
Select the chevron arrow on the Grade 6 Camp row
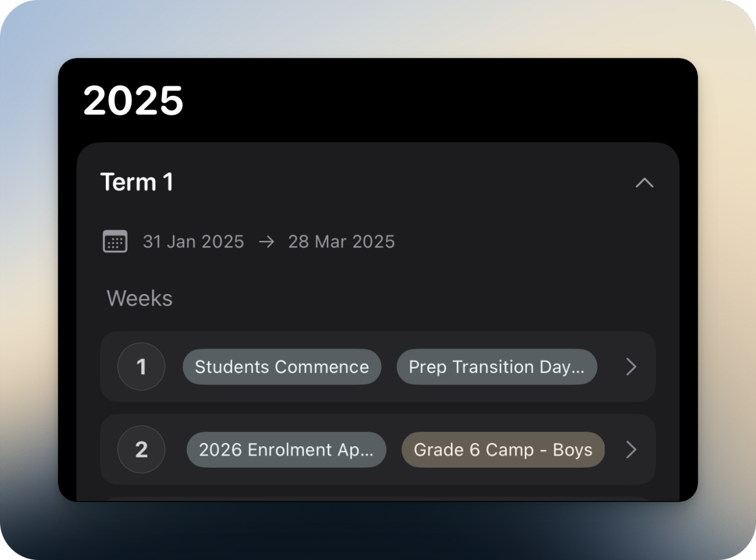(x=631, y=450)
